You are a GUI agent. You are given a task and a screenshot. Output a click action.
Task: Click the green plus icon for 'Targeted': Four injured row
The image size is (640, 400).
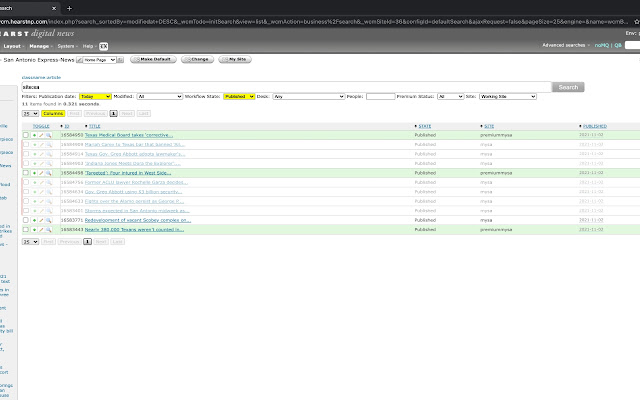[x=34, y=173]
